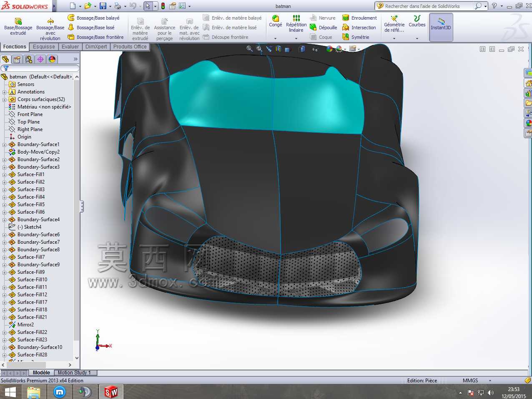
Task: Open DisplayManager color ball tab icon
Action: pyautogui.click(x=52, y=59)
